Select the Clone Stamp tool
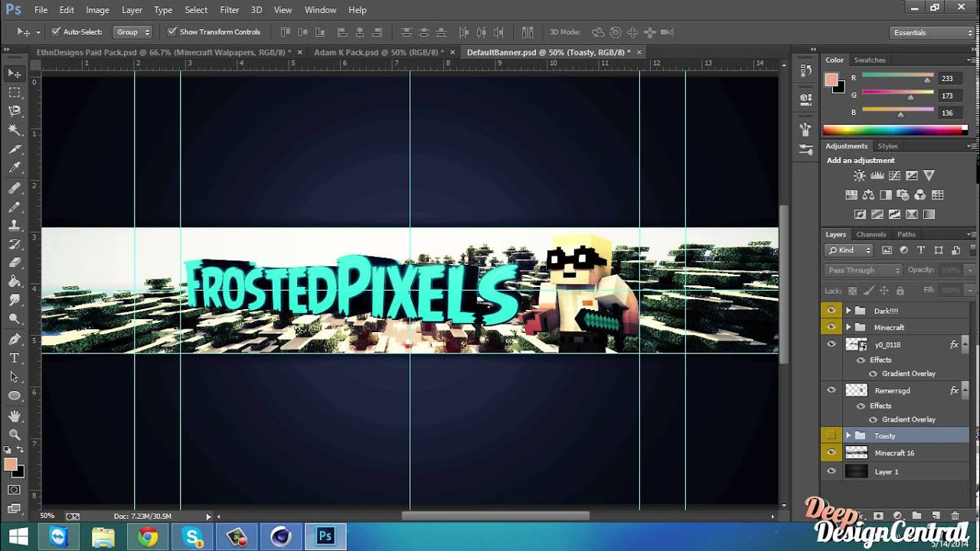 tap(15, 226)
